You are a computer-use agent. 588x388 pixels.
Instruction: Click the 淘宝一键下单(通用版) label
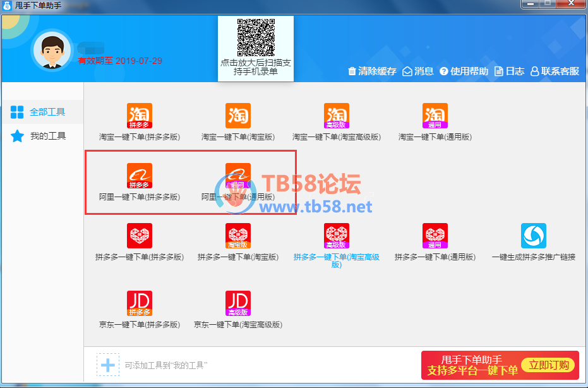435,137
